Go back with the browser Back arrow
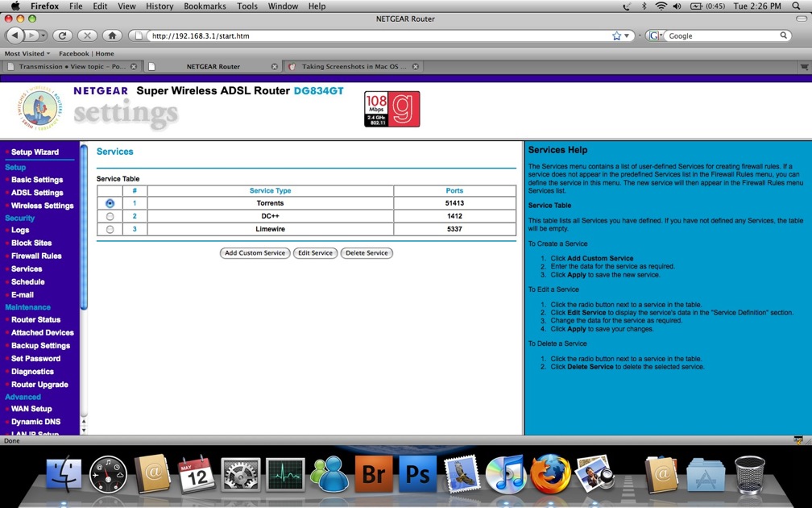The height and width of the screenshot is (508, 812). pyautogui.click(x=15, y=35)
